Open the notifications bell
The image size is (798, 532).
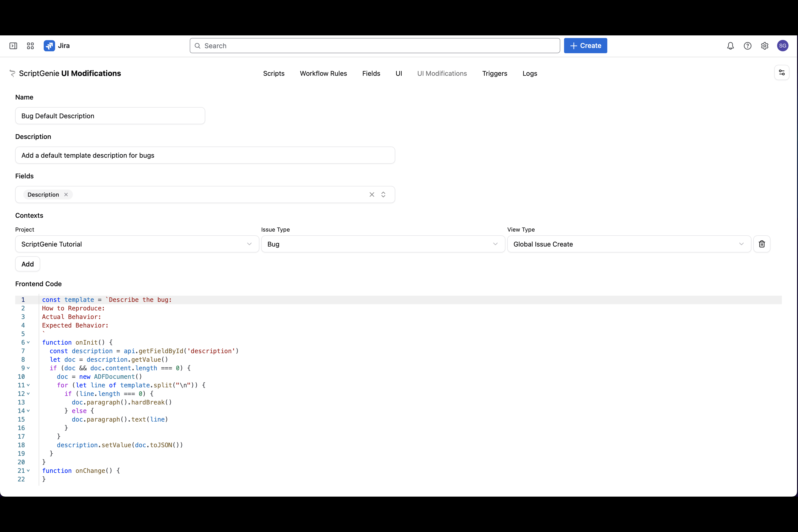point(731,46)
